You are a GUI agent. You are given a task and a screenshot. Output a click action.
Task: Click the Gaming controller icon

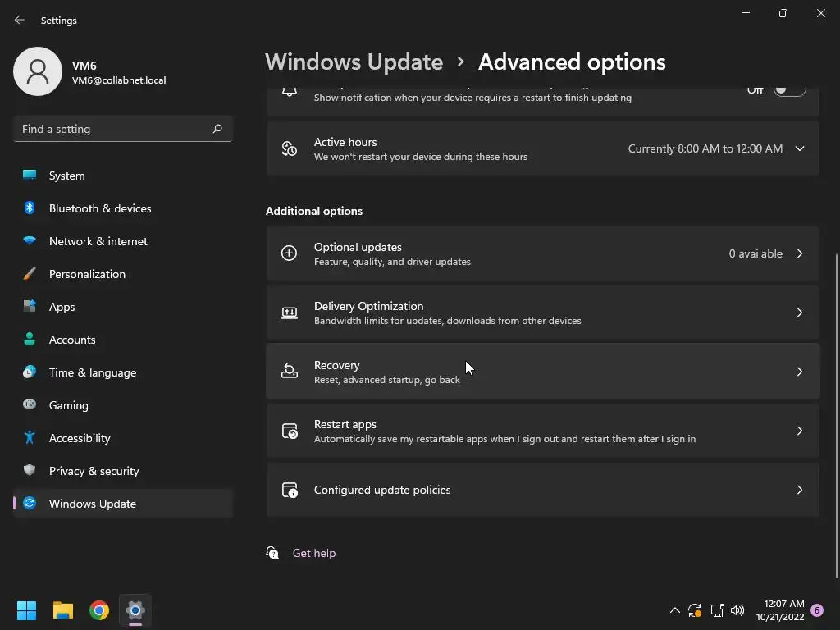(x=30, y=404)
